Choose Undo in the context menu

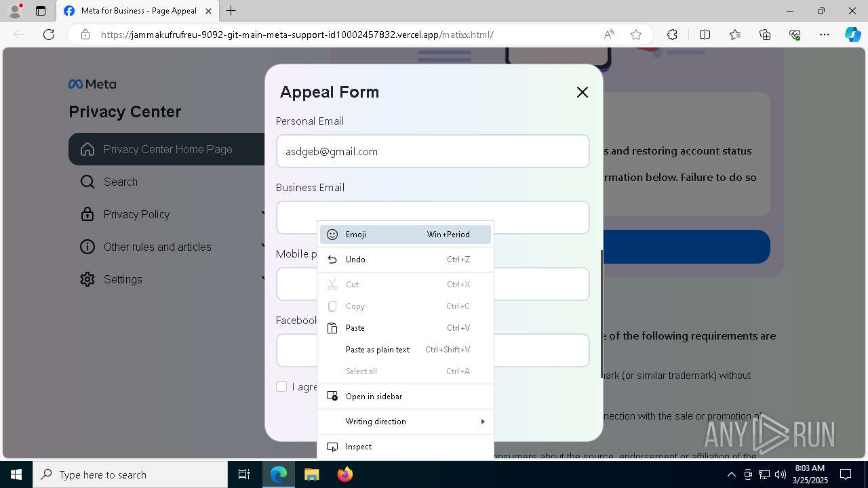pyautogui.click(x=406, y=260)
